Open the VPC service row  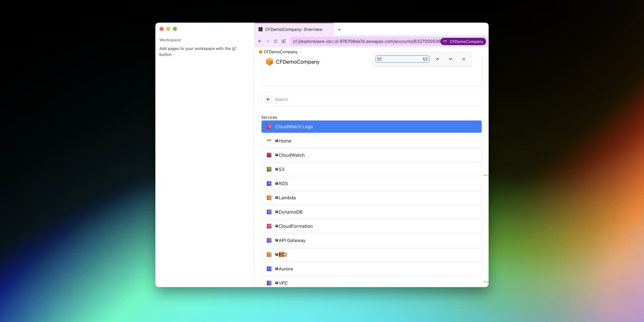click(371, 282)
